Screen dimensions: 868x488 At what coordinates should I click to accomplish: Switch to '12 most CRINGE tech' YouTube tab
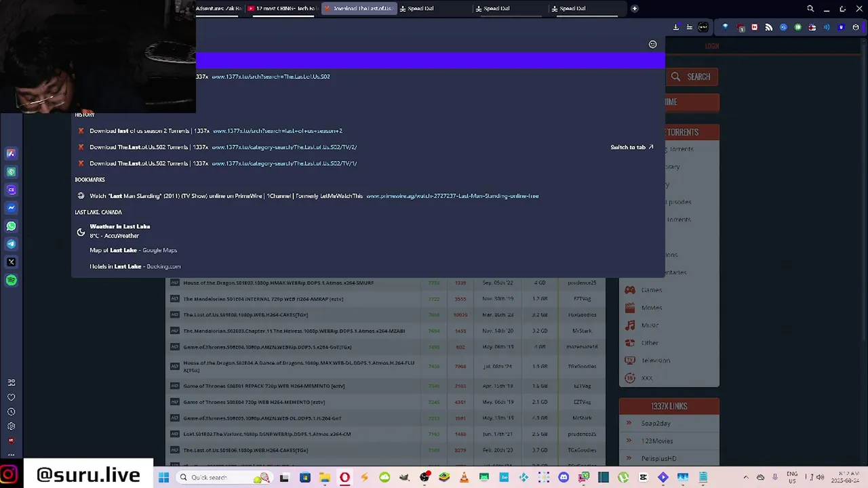tap(281, 9)
